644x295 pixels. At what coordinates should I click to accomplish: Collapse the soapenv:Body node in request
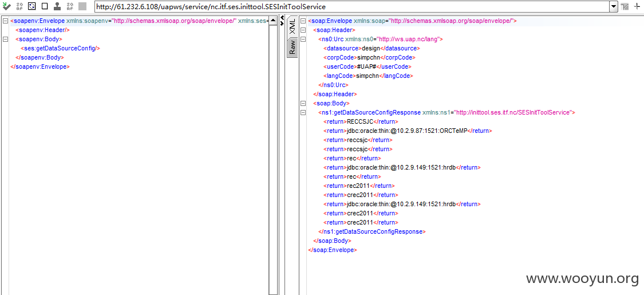pyautogui.click(x=5, y=40)
